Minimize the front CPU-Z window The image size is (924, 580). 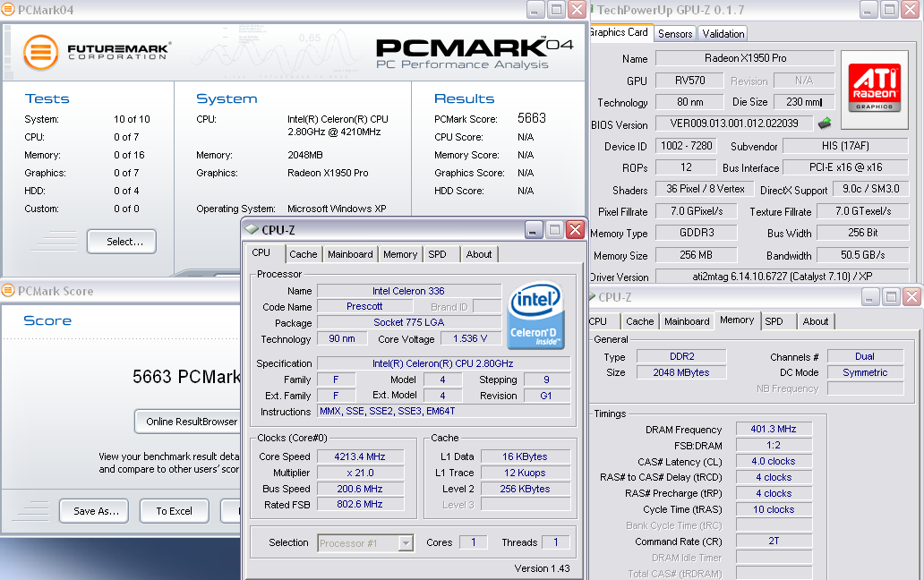[x=533, y=230]
